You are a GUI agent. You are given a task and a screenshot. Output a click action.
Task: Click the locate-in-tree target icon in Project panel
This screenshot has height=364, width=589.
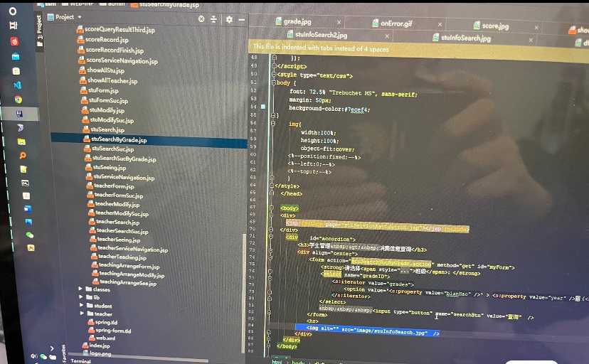(201, 19)
